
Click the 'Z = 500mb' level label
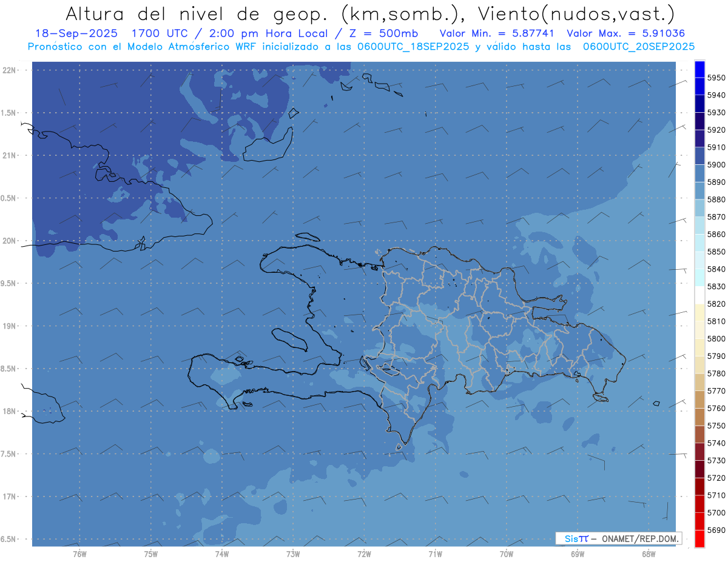click(383, 33)
